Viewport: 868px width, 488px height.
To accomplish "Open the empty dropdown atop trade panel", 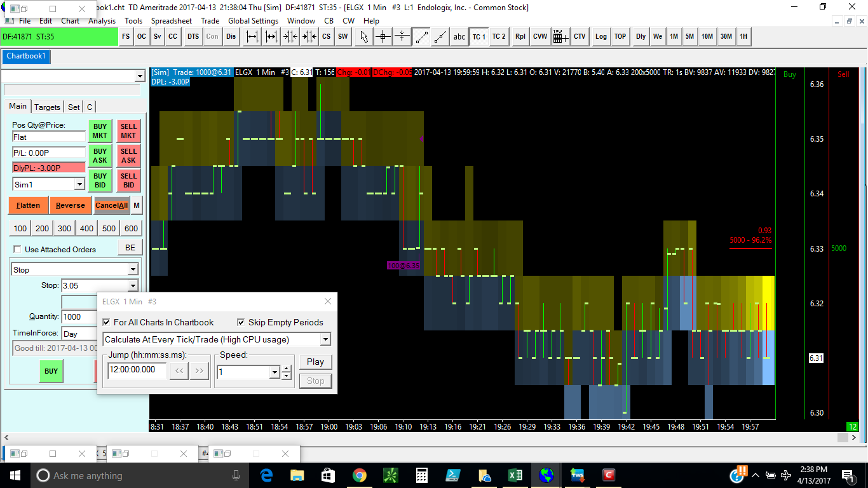I will click(x=140, y=76).
